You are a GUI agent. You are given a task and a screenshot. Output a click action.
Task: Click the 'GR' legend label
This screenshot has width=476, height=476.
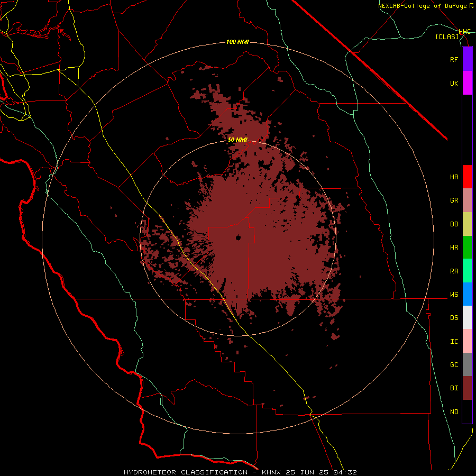454,200
